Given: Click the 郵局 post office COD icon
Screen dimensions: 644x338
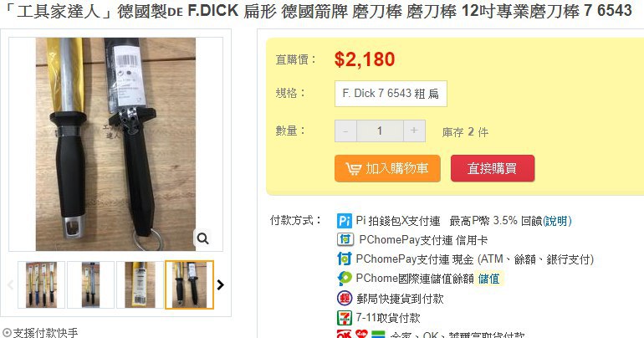Looking at the screenshot, I should pyautogui.click(x=345, y=298).
